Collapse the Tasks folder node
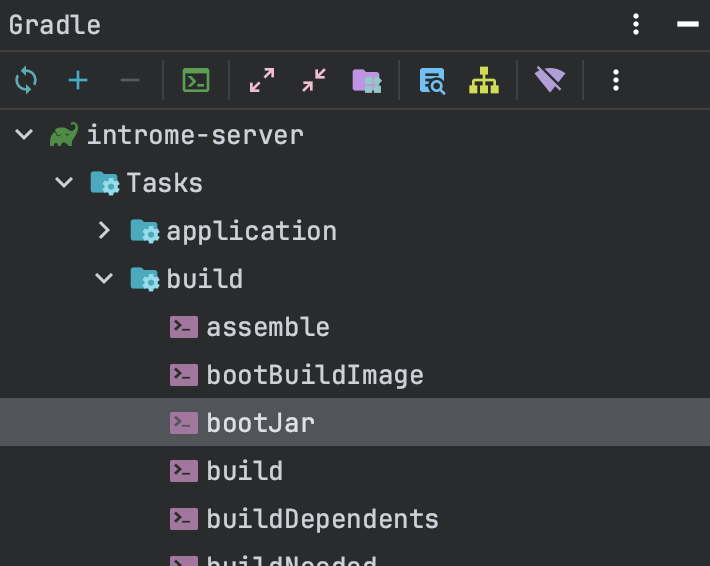 click(64, 182)
